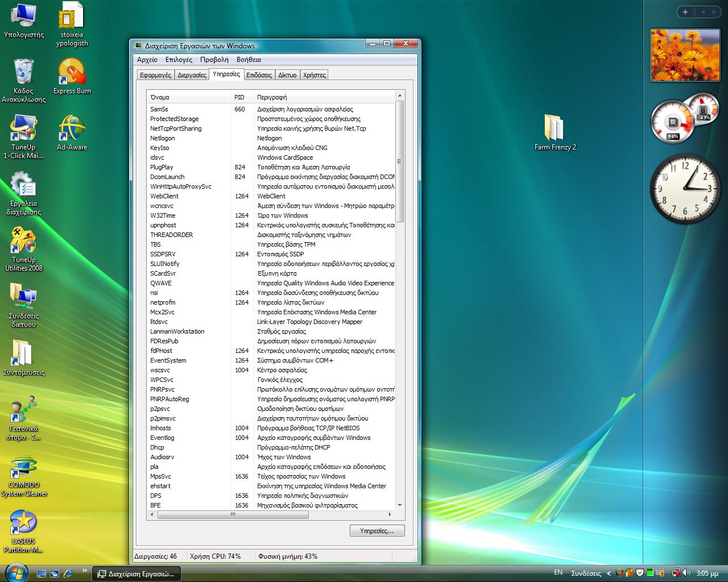
Task: Click the EN language indicator
Action: (558, 572)
